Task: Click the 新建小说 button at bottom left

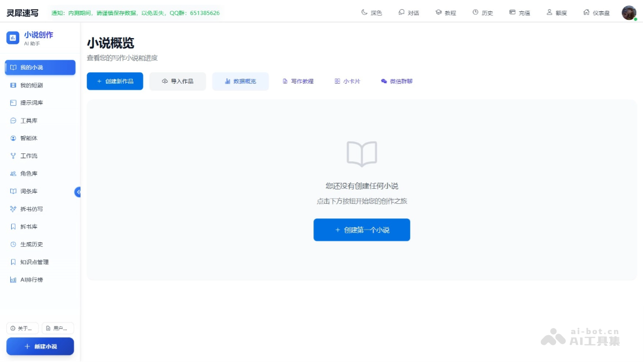Action: point(40,346)
